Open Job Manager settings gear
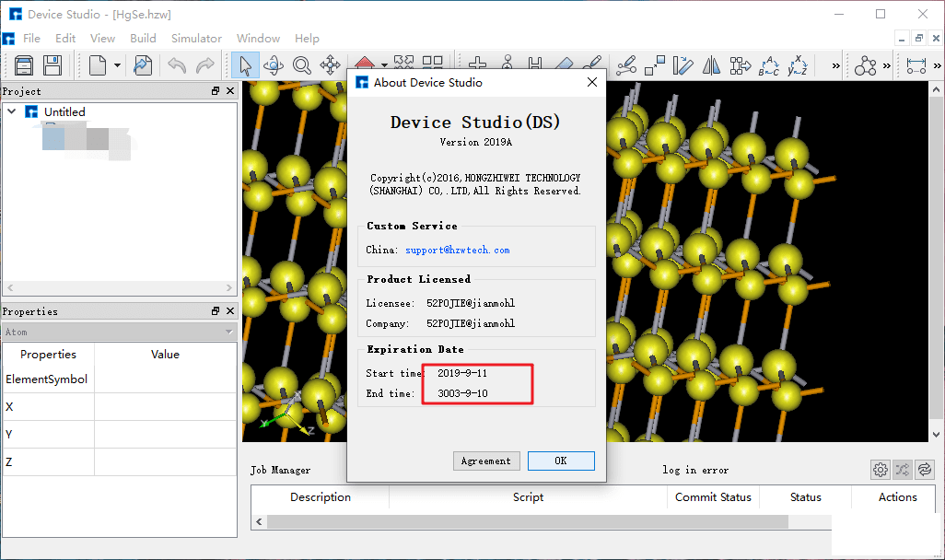 (880, 470)
